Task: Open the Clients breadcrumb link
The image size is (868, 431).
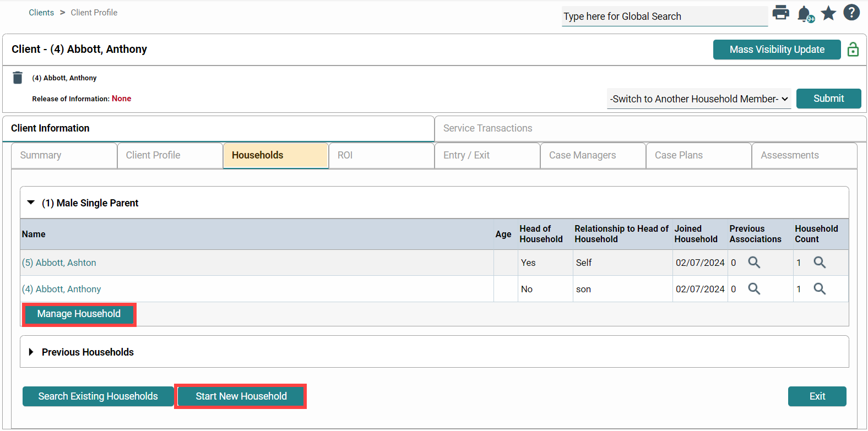Action: point(41,13)
